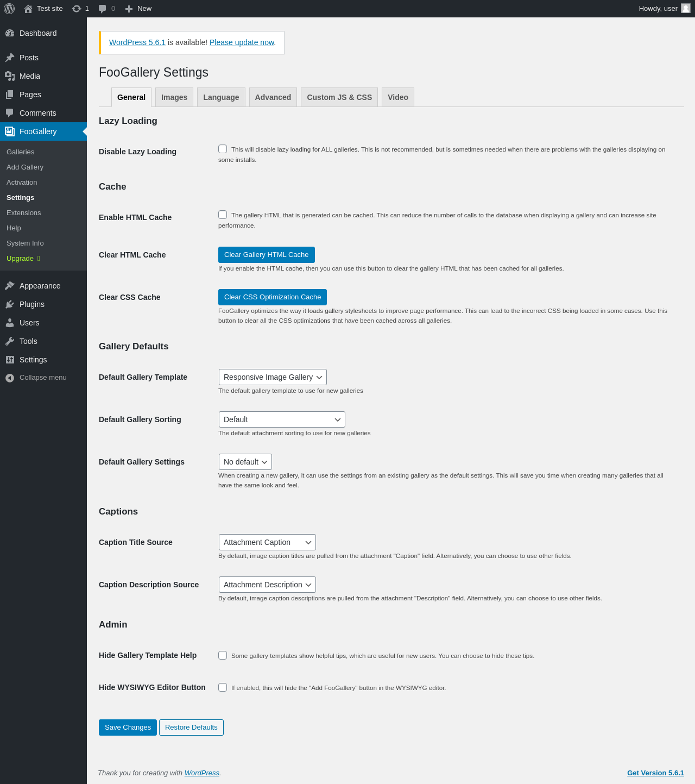The width and height of the screenshot is (695, 784).
Task: Click the Collapse menu arrow icon
Action: coord(10,378)
